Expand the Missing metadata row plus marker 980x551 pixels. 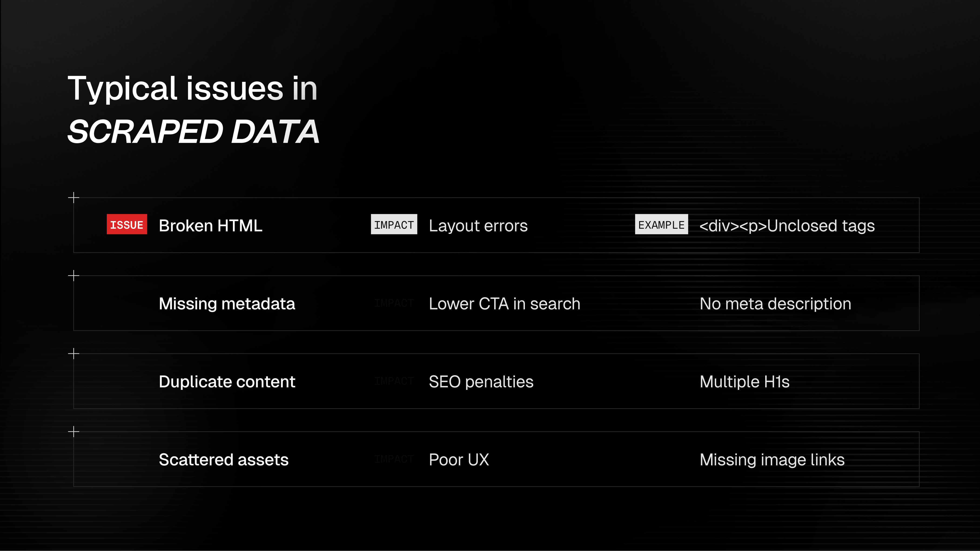(x=74, y=275)
